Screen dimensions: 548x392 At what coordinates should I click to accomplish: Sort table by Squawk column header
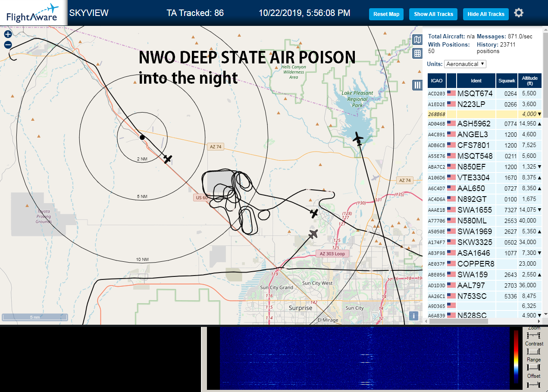[506, 81]
